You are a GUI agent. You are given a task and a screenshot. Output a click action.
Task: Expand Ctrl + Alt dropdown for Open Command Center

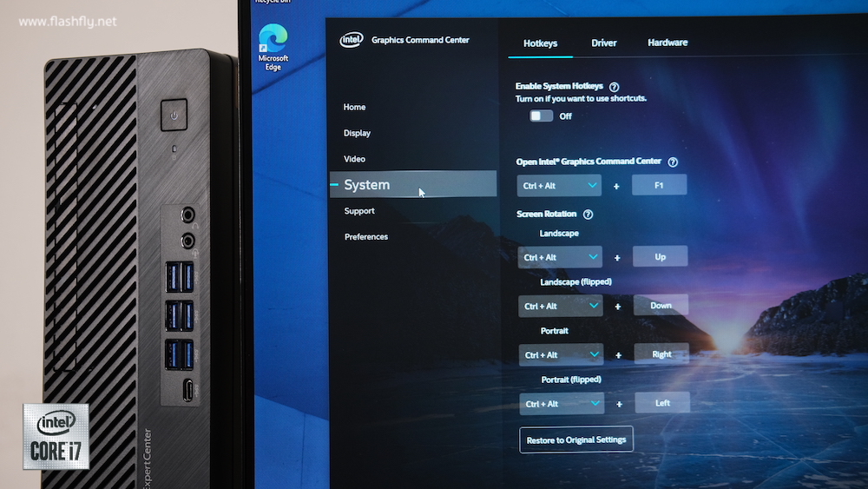coord(560,186)
